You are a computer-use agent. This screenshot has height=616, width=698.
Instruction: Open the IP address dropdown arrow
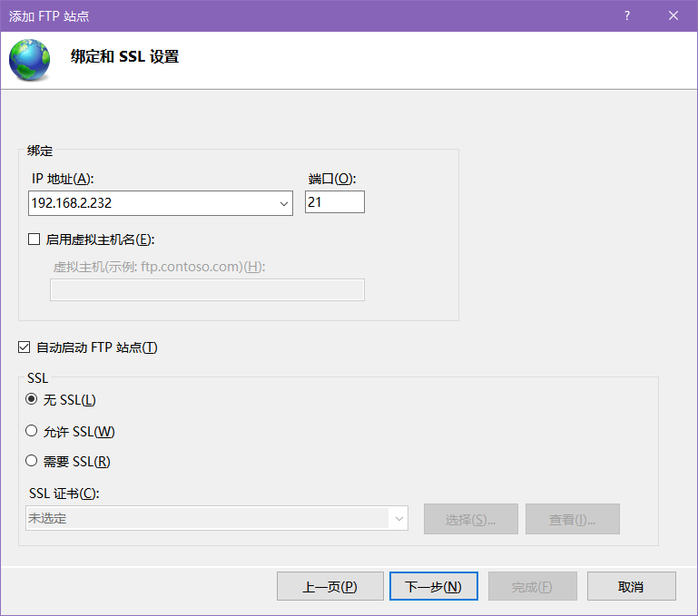283,203
